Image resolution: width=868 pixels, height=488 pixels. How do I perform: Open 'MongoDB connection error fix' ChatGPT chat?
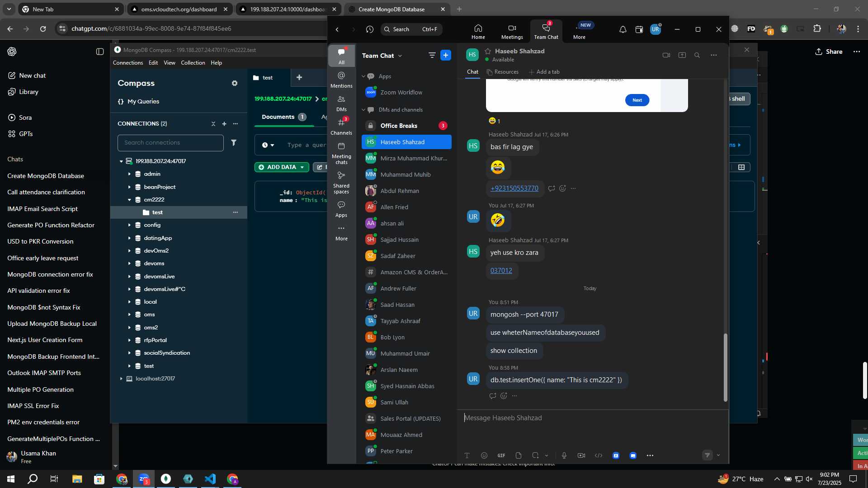pyautogui.click(x=50, y=274)
